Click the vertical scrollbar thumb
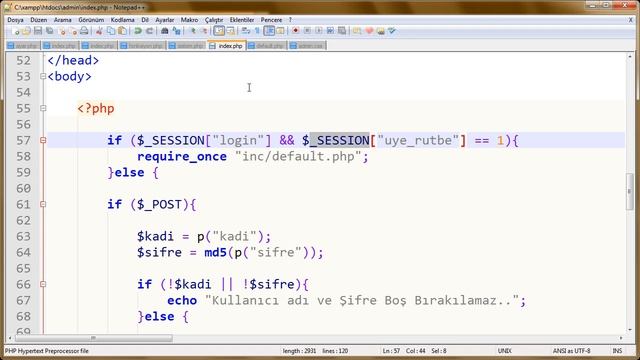640x360 pixels. [630, 191]
